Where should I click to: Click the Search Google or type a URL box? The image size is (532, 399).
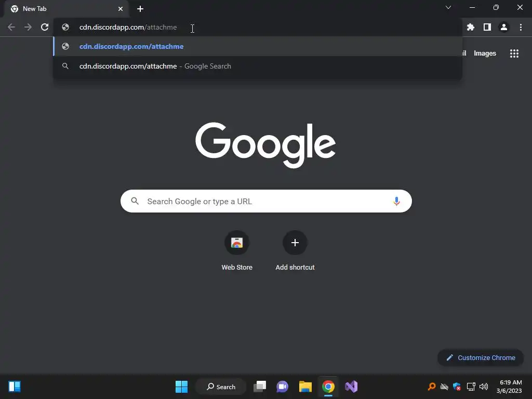coord(266,201)
